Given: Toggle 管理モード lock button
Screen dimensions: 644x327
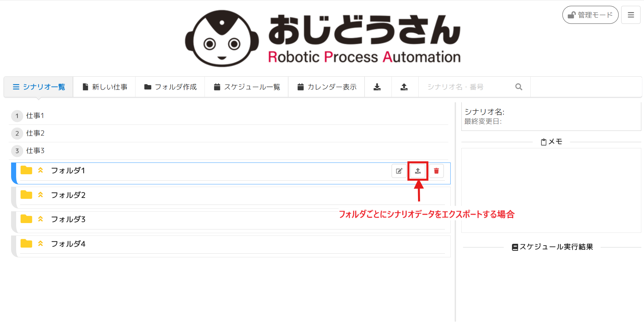Looking at the screenshot, I should click(590, 15).
